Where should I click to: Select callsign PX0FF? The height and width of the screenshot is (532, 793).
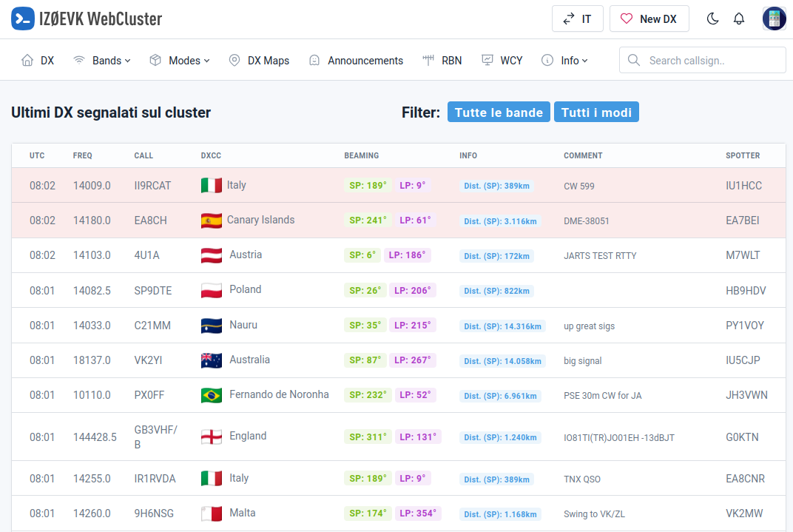[149, 395]
